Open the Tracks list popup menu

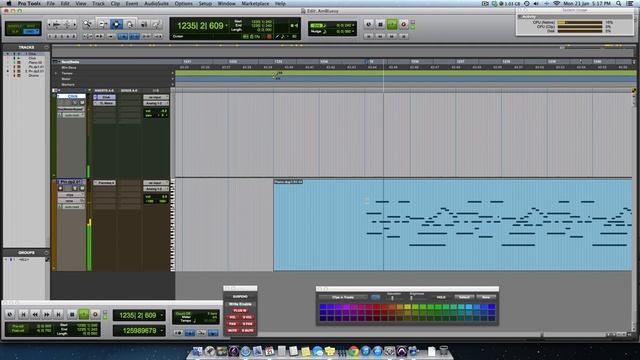pos(46,47)
